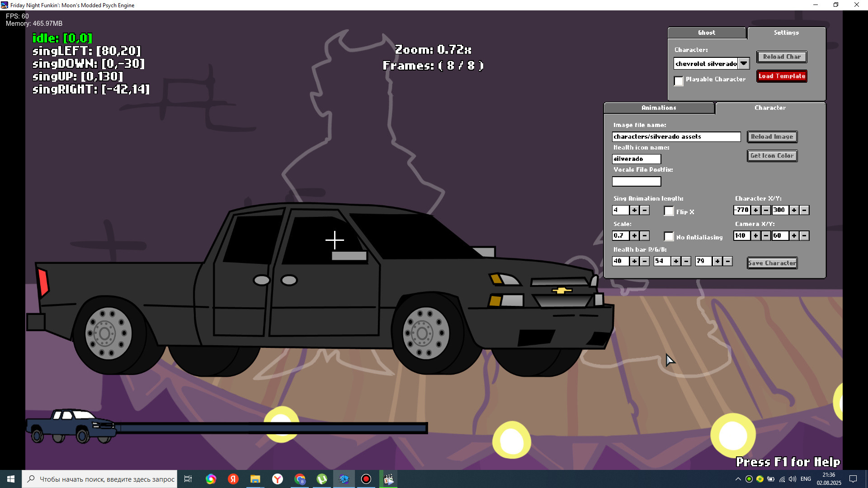Save the character with Save Character
Image resolution: width=868 pixels, height=488 pixels.
click(x=772, y=263)
